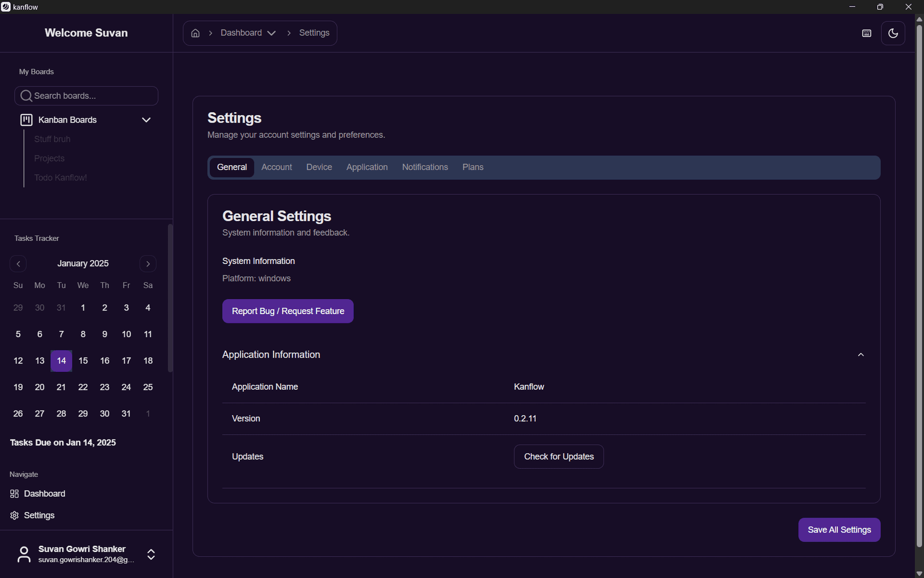Screen dimensions: 924x578
Task: Click the search magnifier icon
Action: pyautogui.click(x=26, y=96)
